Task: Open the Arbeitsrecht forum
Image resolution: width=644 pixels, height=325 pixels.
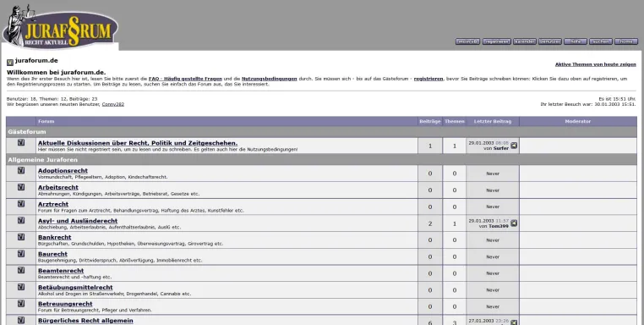Action: pos(58,188)
